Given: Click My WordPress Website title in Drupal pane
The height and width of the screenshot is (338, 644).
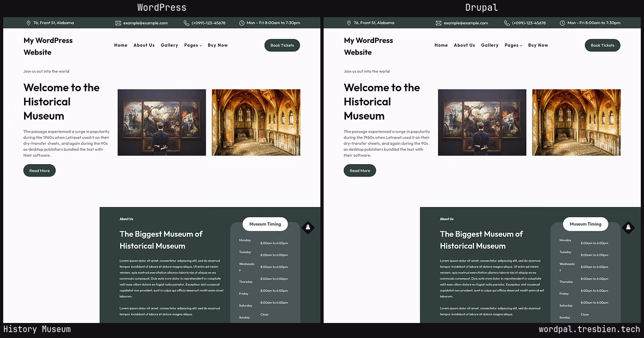Looking at the screenshot, I should coord(368,46).
